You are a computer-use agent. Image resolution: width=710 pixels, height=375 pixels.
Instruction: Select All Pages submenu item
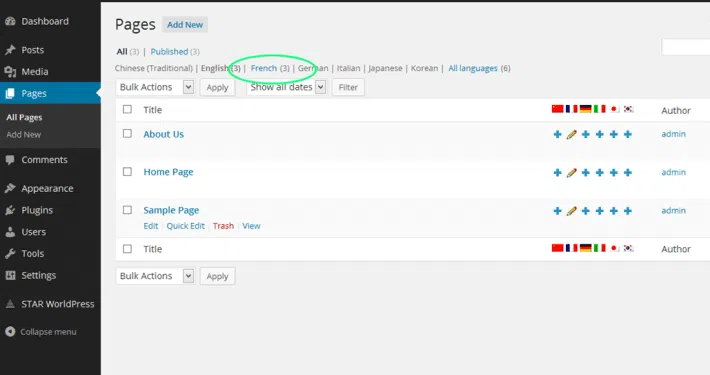[24, 117]
